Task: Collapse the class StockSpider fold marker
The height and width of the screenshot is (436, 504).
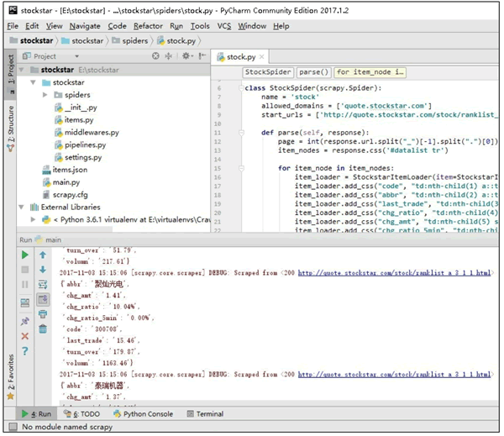Action: [241, 88]
